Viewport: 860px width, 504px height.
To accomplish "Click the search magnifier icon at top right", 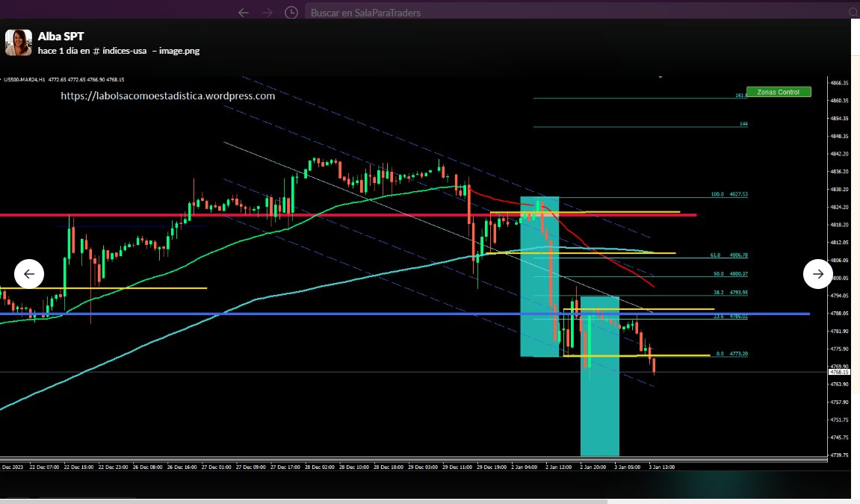I will click(x=853, y=13).
